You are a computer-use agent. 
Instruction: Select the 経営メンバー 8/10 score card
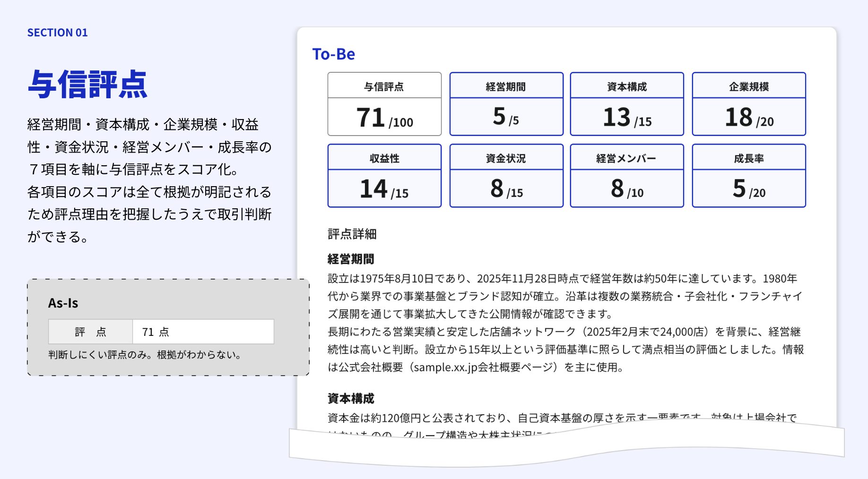[626, 175]
